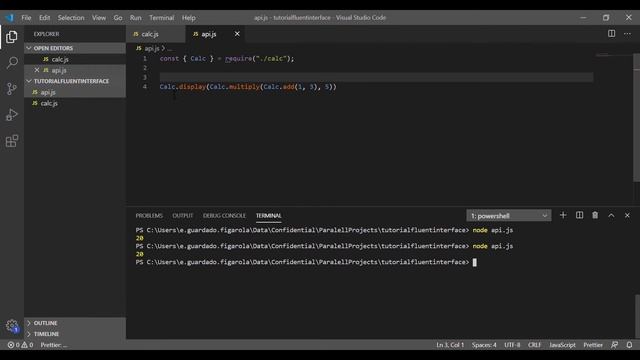
Task: Open the Run menu
Action: pyautogui.click(x=136, y=18)
